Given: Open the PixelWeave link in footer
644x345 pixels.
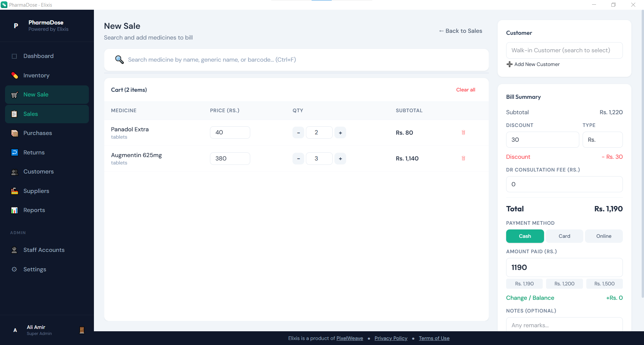Looking at the screenshot, I should tap(350, 338).
